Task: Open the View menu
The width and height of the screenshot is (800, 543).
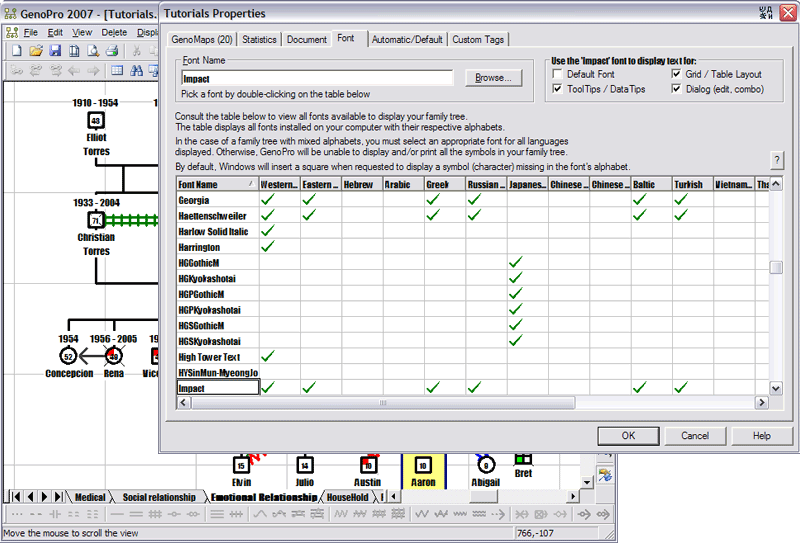Action: coord(82,33)
